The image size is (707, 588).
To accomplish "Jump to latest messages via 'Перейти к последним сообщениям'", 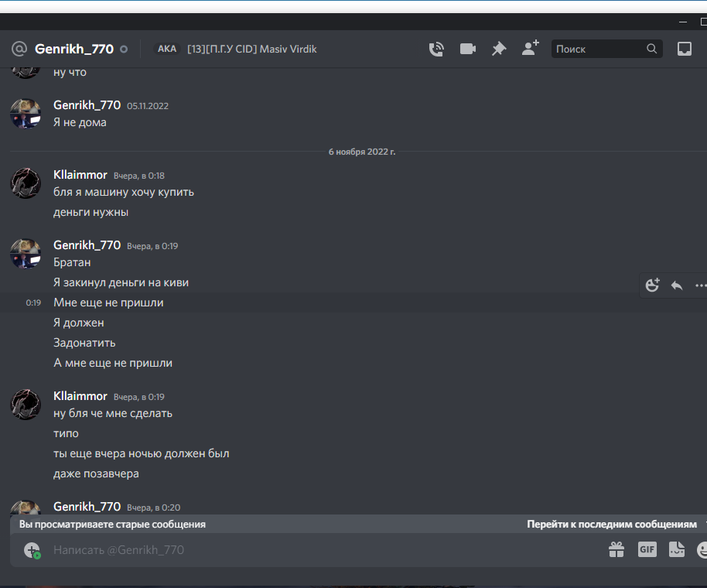I will pyautogui.click(x=611, y=524).
